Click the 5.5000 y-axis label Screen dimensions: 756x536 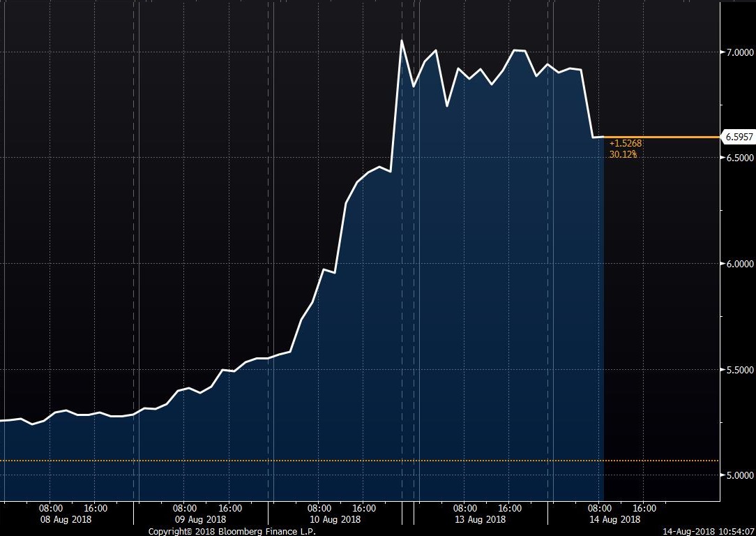coord(739,370)
